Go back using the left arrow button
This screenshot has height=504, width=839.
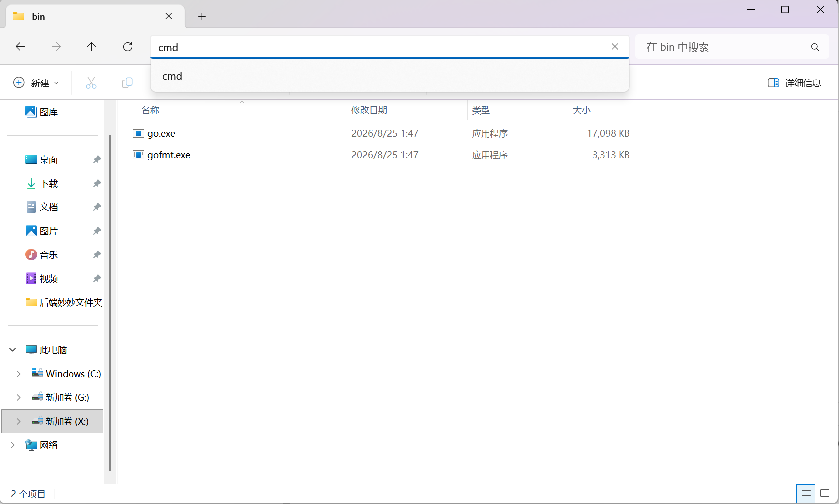20,47
